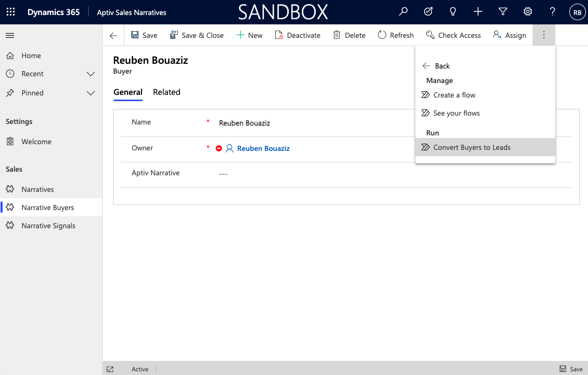
Task: Open the assistant lightbulb icon
Action: [x=453, y=11]
